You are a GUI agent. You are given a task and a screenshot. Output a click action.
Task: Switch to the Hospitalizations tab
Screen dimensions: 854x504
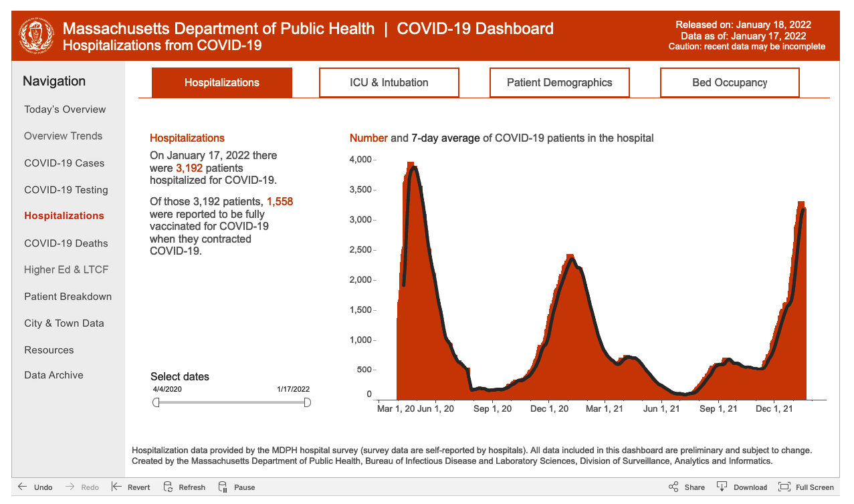[x=222, y=83]
